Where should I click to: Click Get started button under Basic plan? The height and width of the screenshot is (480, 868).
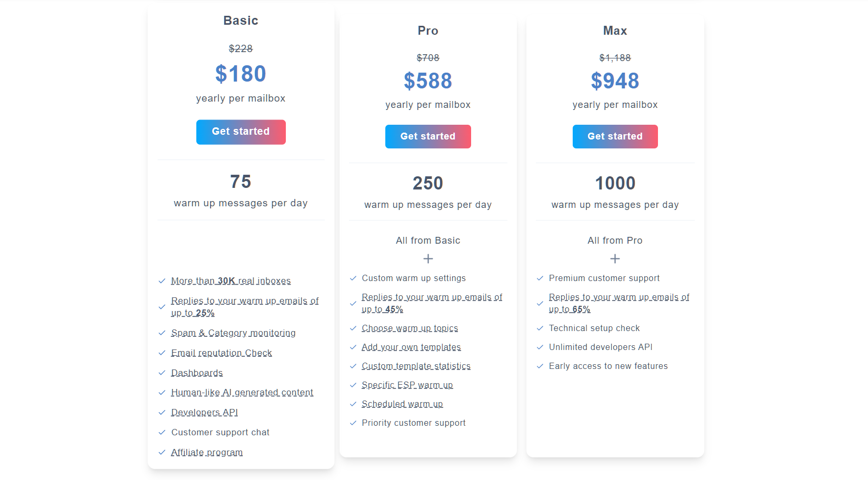[241, 132]
